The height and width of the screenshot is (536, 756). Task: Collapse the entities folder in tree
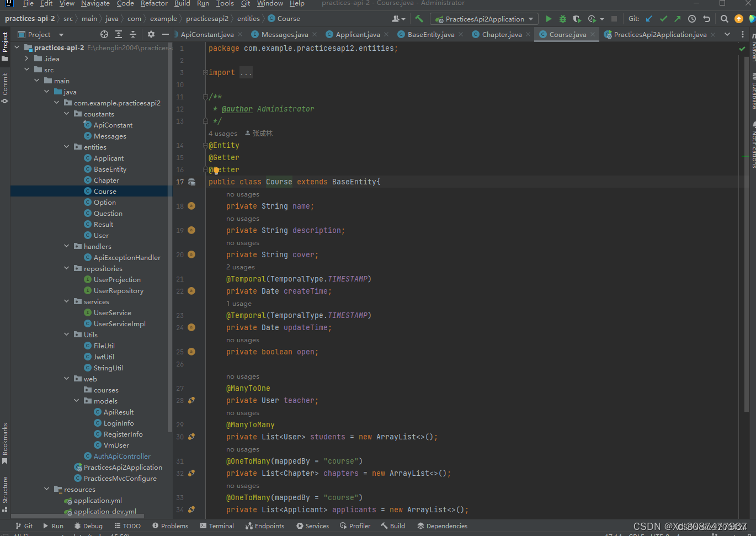(67, 147)
